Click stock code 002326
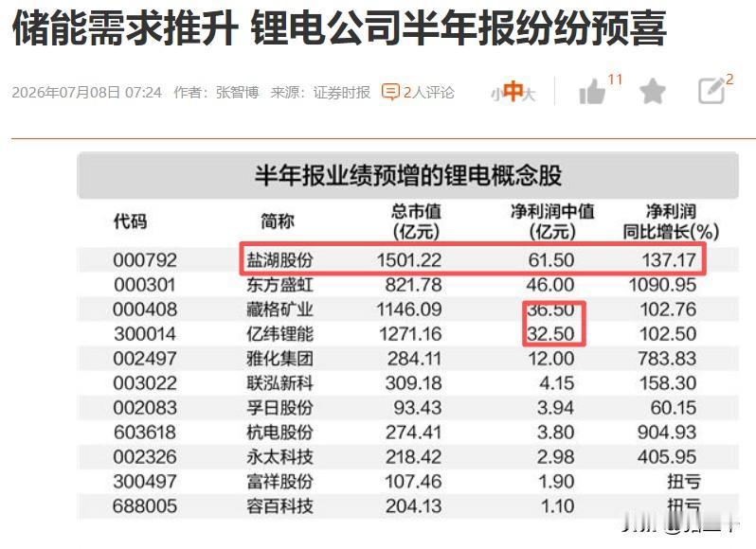 145,457
